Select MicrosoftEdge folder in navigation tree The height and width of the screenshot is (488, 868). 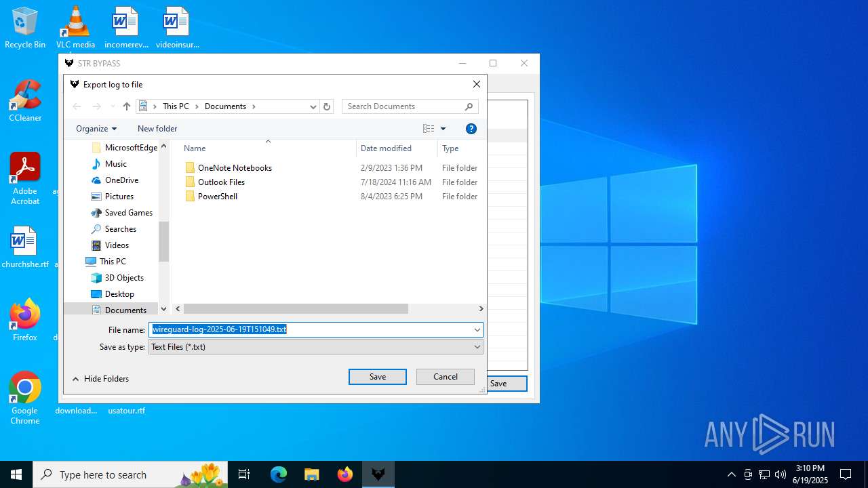click(124, 148)
